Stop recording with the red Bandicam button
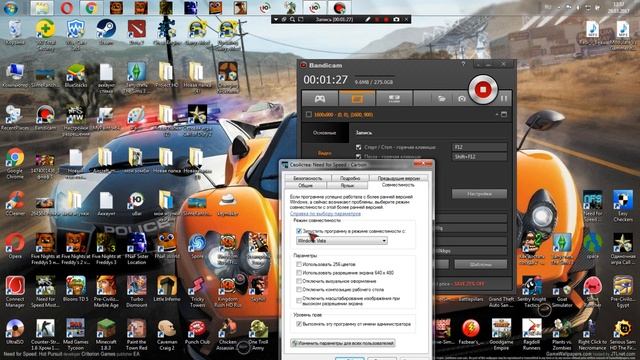Screen dimensions: 640x360 483,89
